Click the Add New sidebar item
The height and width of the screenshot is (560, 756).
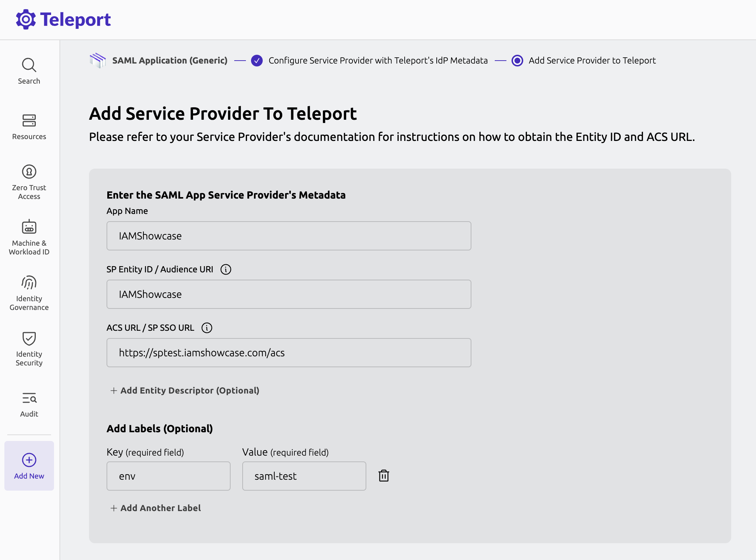28,466
